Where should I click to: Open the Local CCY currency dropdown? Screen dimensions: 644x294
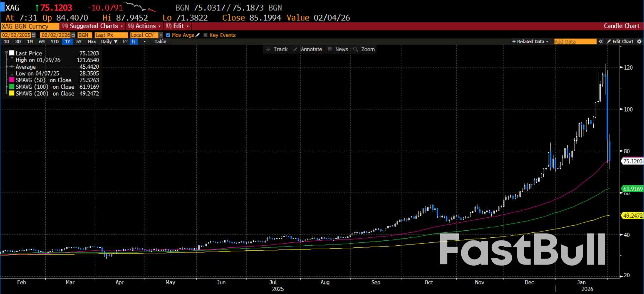tap(161, 35)
